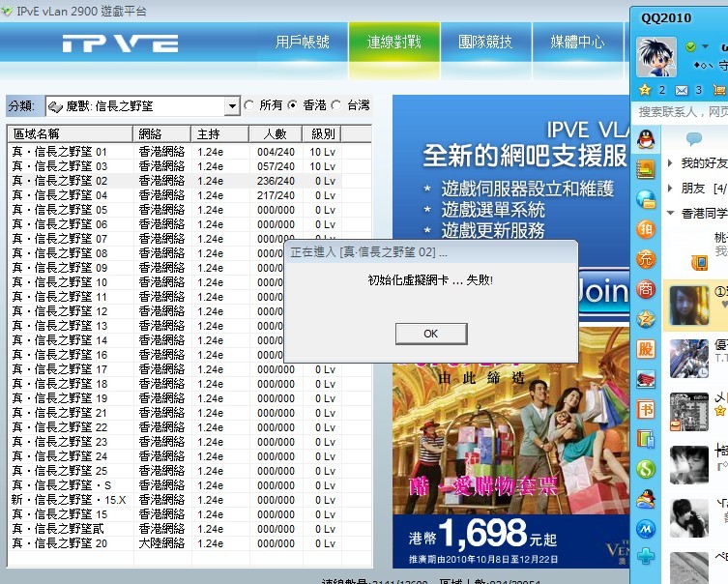Click the orange 充 recharge icon
Viewport: 728px width, 584px height.
[646, 259]
